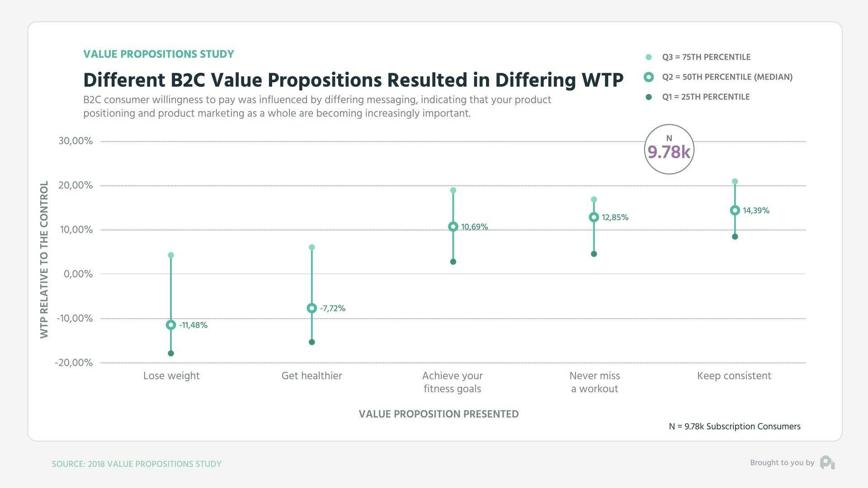Click the ProfitWell logo icon
This screenshot has width=868, height=488.
827,463
